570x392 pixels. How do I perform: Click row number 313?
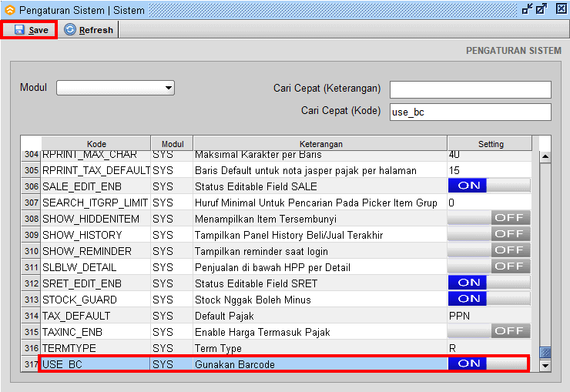[x=32, y=300]
